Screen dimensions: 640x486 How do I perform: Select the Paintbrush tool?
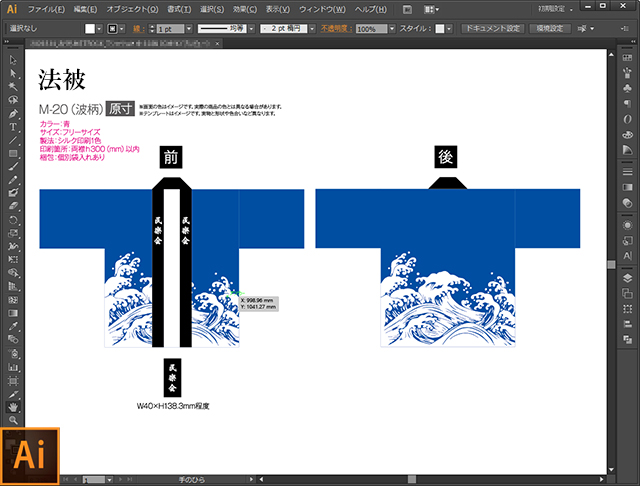coord(13,166)
